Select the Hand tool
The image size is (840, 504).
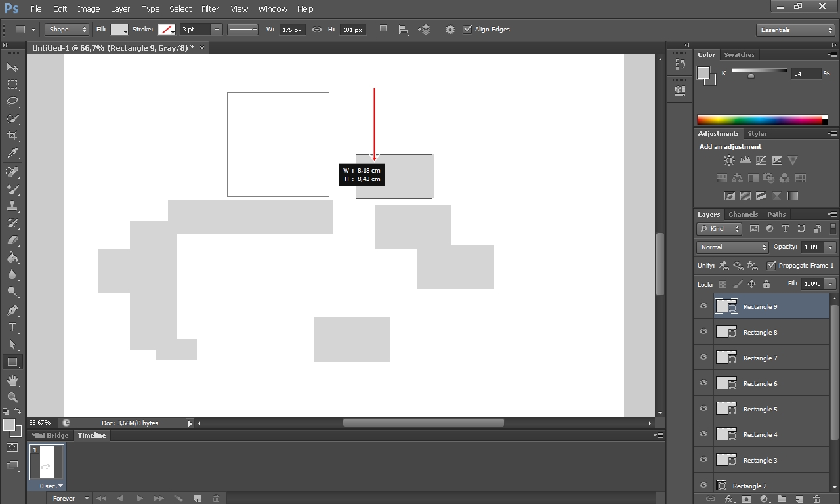point(12,381)
